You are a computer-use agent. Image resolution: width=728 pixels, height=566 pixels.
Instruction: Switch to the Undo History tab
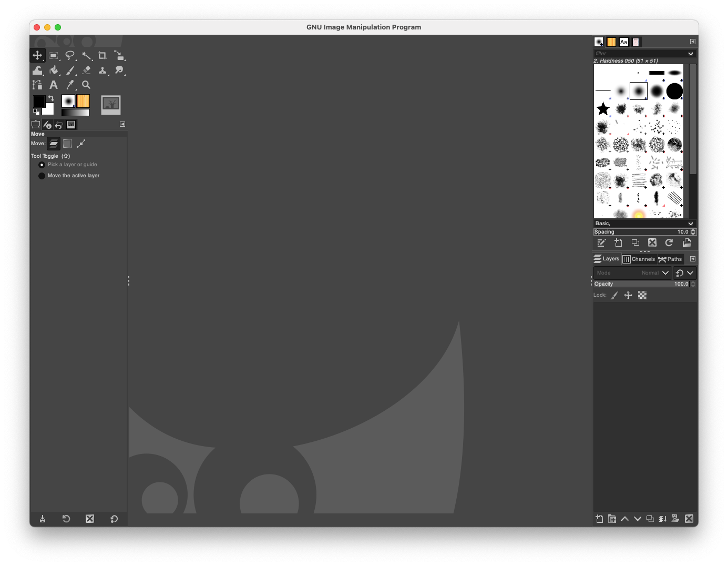59,125
